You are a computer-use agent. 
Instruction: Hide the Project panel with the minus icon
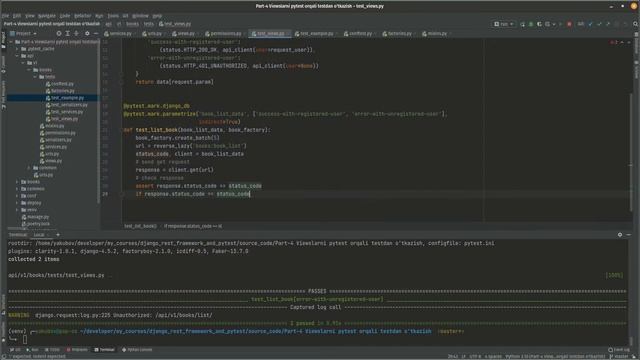coord(96,33)
